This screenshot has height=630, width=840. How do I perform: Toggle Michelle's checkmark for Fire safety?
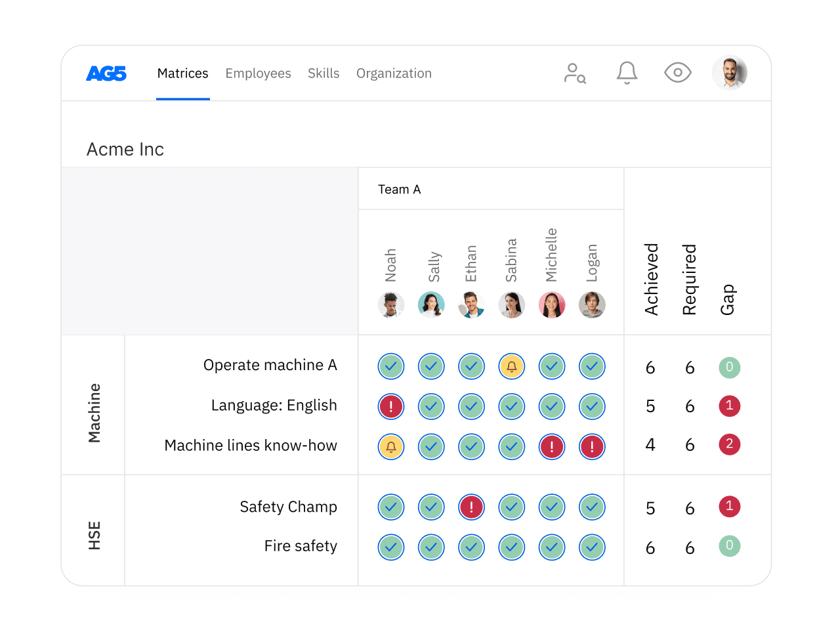click(552, 547)
